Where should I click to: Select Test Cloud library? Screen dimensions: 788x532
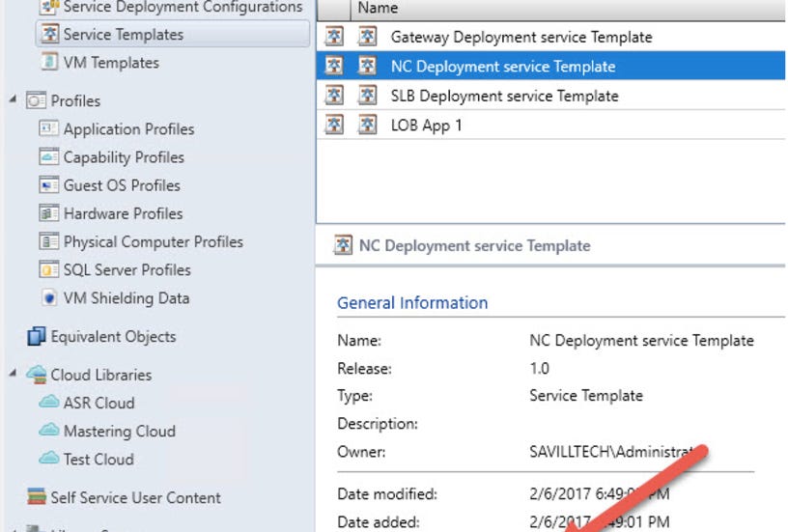tap(98, 460)
